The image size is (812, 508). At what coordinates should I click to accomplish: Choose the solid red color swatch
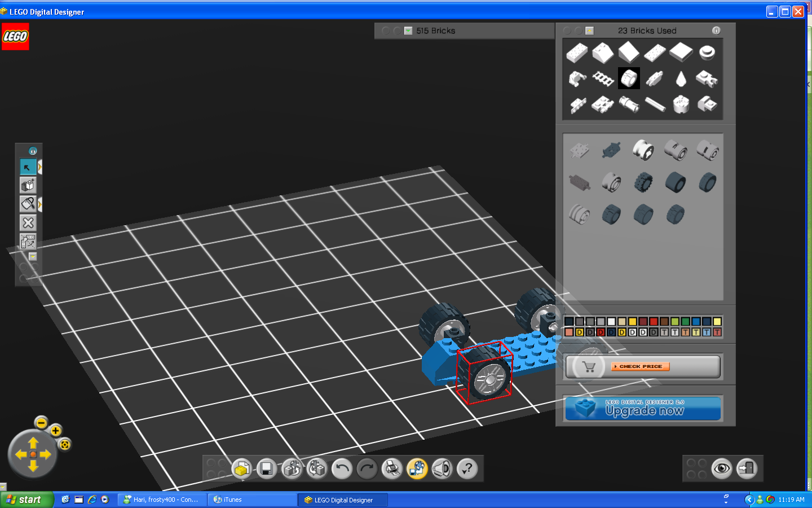(x=654, y=322)
